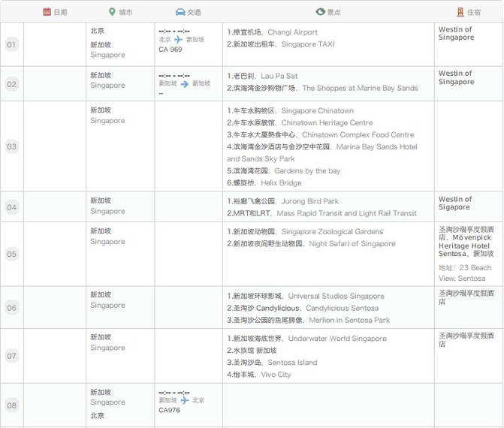Click Night Safari of Singapore entry
The width and height of the screenshot is (504, 428).
tap(311, 243)
